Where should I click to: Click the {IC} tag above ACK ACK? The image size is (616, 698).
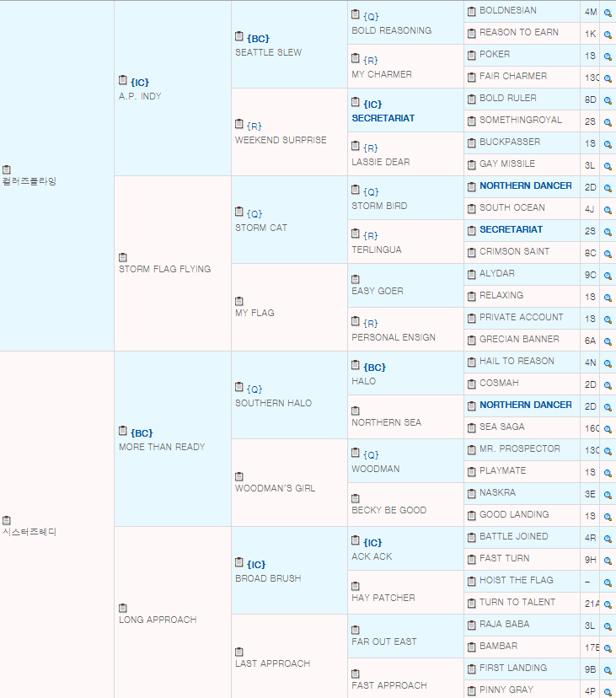[373, 543]
